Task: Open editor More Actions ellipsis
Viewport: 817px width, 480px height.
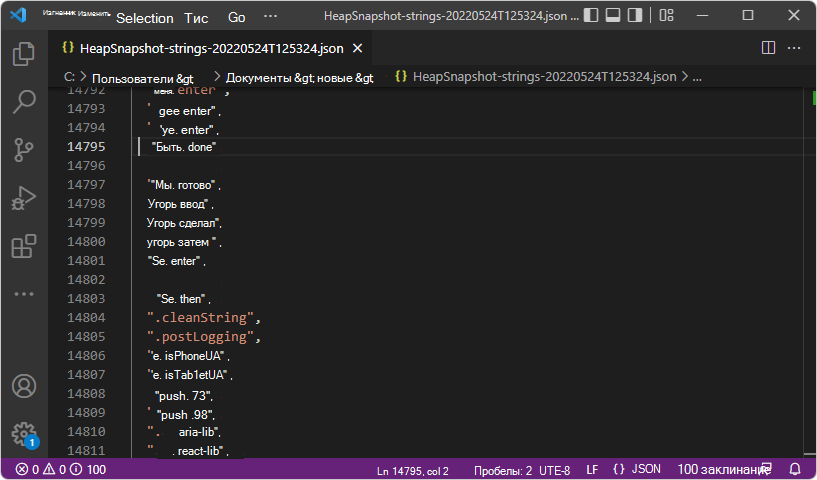Action: pyautogui.click(x=794, y=48)
